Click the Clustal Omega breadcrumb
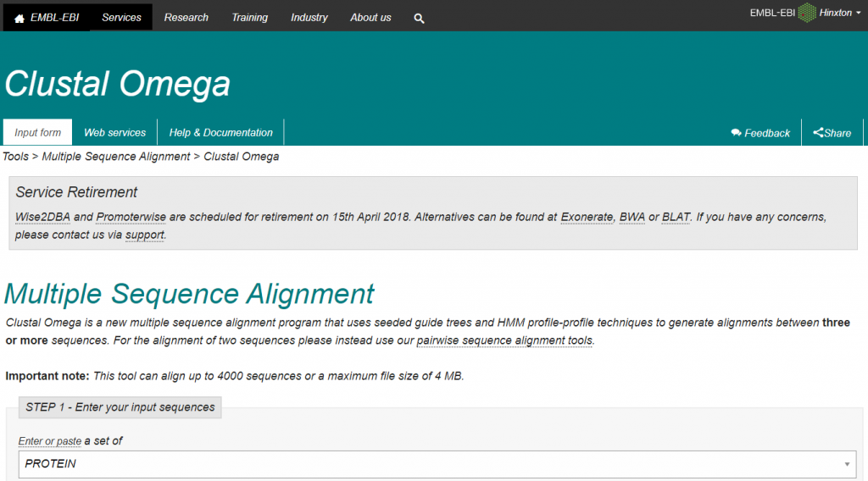Image resolution: width=868 pixels, height=481 pixels. click(x=242, y=157)
